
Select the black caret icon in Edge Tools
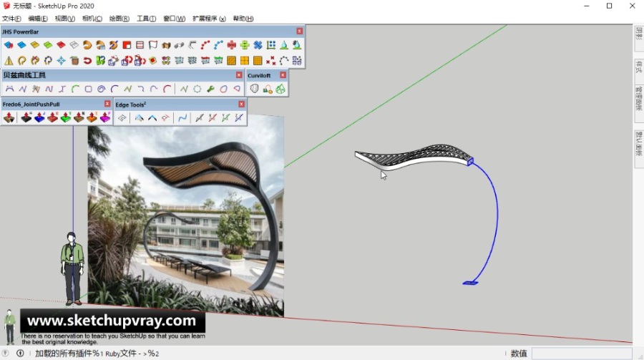152,118
